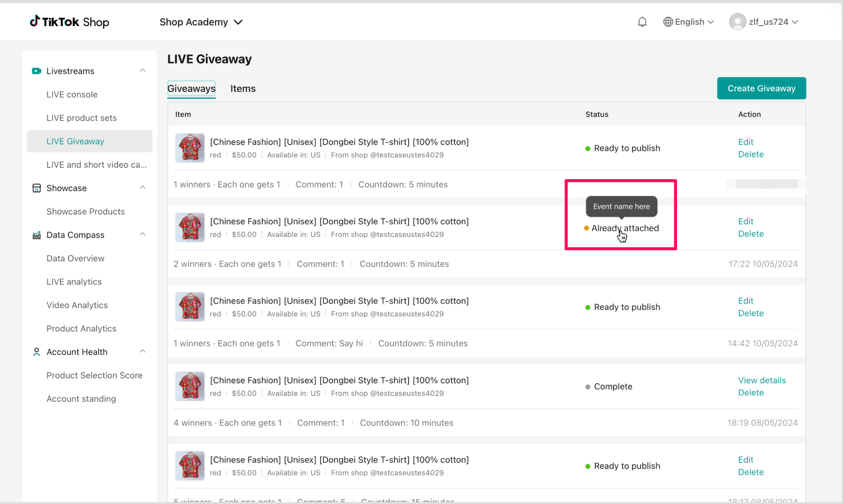Collapse the Account Health section chevron
843x504 pixels.
(x=143, y=351)
